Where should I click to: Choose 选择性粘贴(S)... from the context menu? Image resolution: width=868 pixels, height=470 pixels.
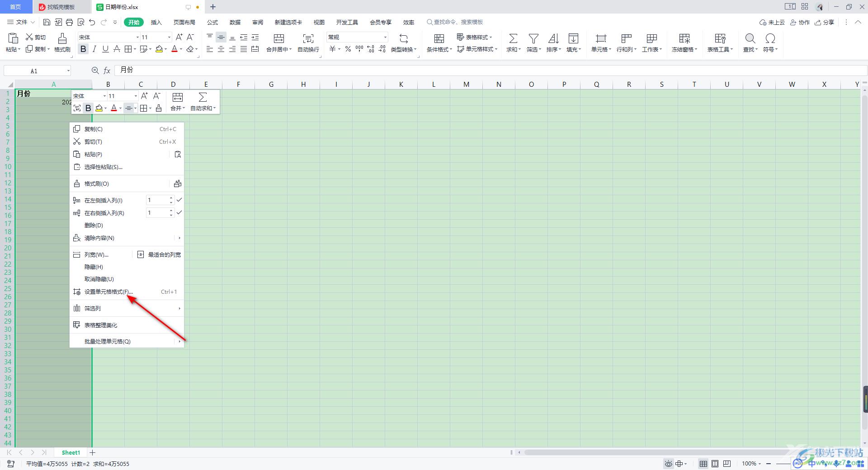point(127,167)
